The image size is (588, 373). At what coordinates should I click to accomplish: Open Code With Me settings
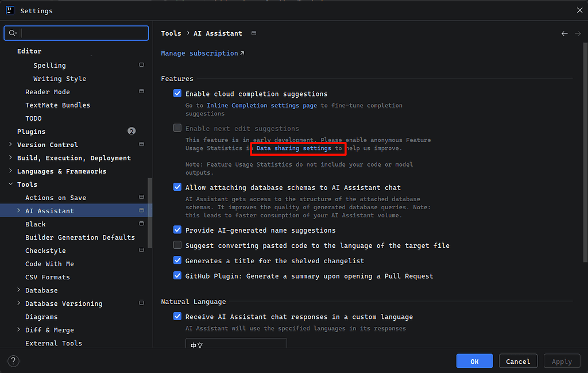coord(49,264)
